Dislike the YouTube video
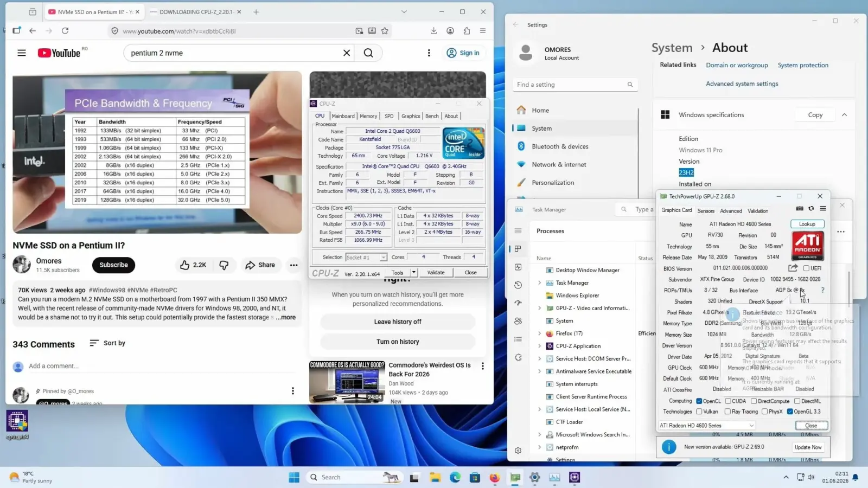 (224, 265)
